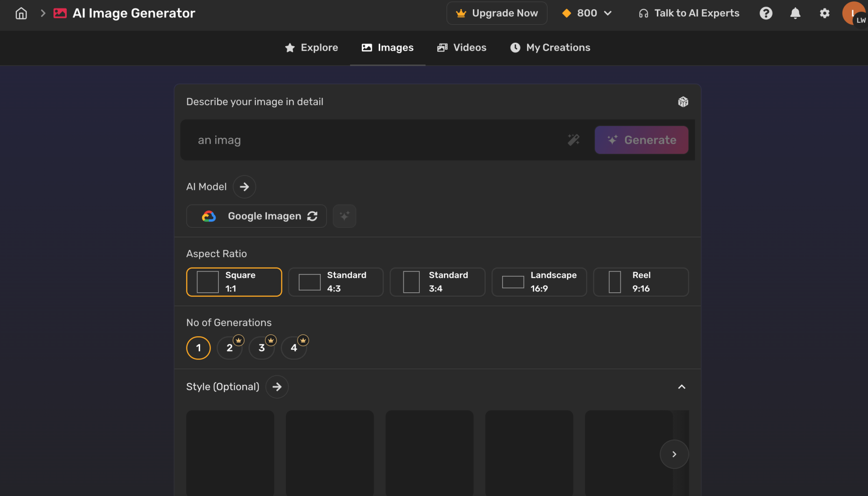Click the magic wand enhance prompt icon
Screen dimensions: 868x496
coord(573,140)
